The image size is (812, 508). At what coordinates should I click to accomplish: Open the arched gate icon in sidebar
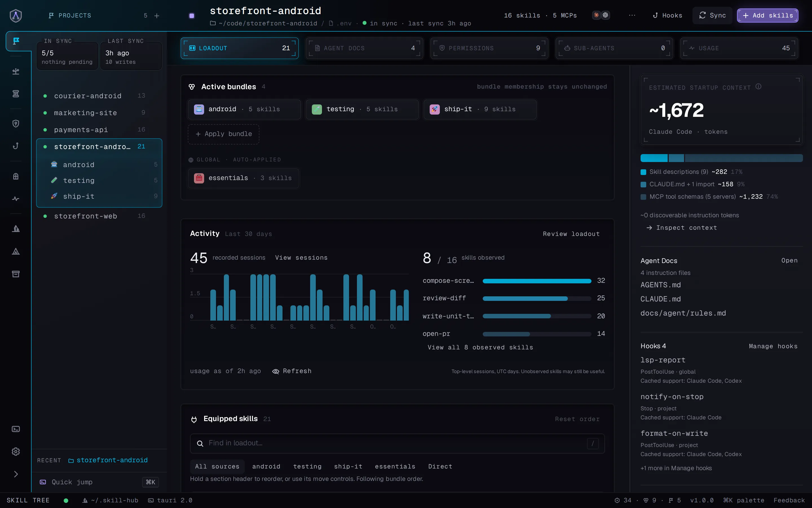click(x=16, y=176)
